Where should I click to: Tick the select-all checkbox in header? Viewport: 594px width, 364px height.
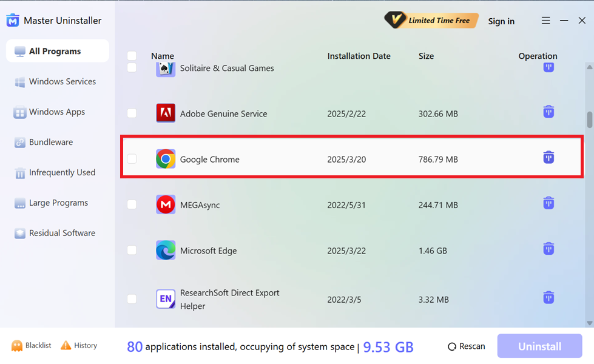(x=132, y=56)
